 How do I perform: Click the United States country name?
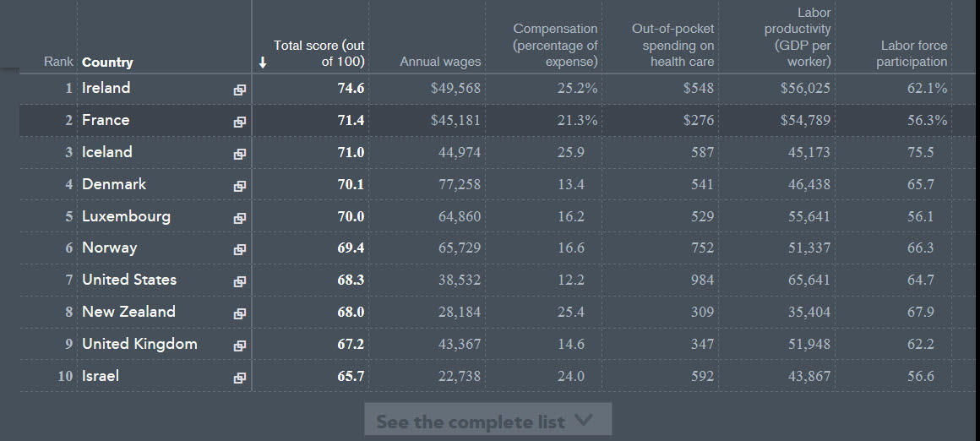click(129, 280)
